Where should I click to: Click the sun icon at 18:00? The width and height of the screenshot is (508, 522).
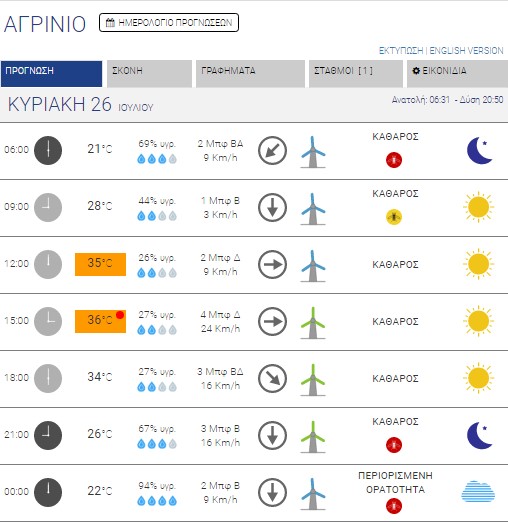coord(479,378)
